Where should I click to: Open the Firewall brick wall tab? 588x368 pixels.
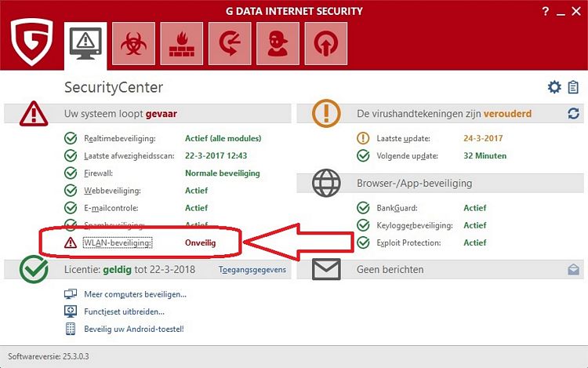click(x=182, y=43)
